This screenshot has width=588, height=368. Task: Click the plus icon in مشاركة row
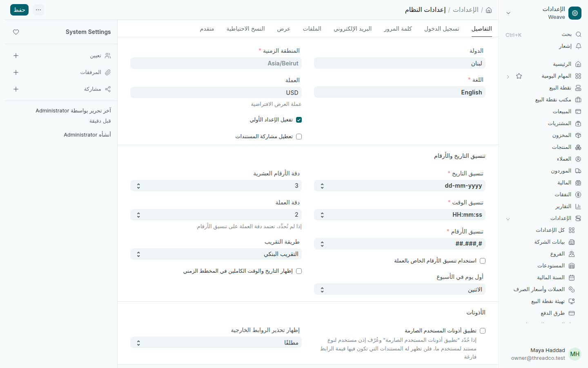(16, 89)
